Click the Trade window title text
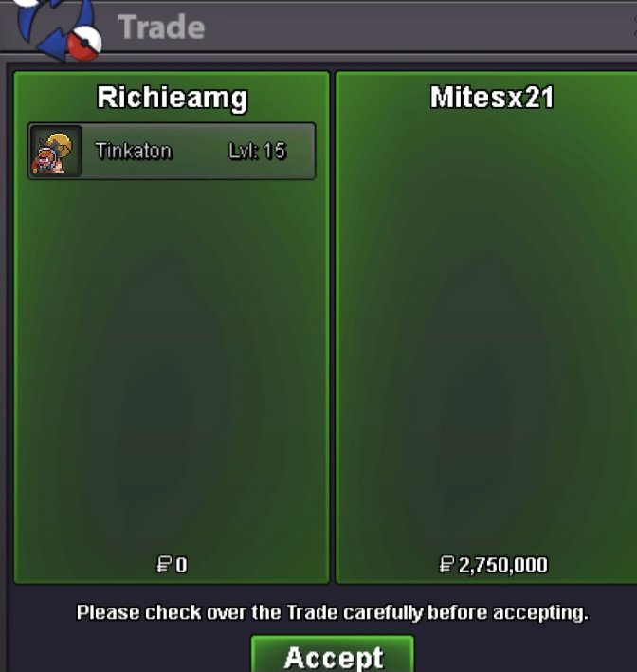This screenshot has height=672, width=637. [x=161, y=27]
